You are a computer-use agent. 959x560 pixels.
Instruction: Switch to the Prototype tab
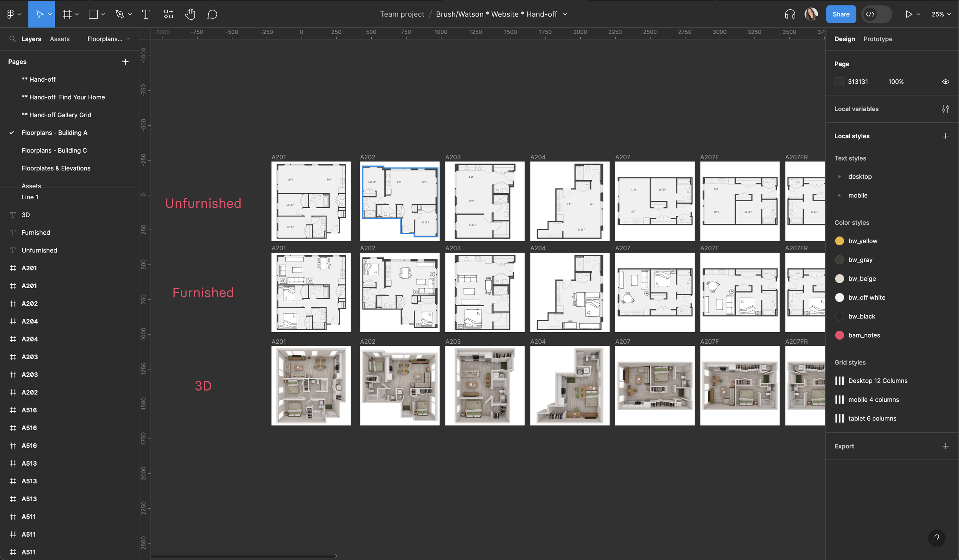click(x=877, y=39)
